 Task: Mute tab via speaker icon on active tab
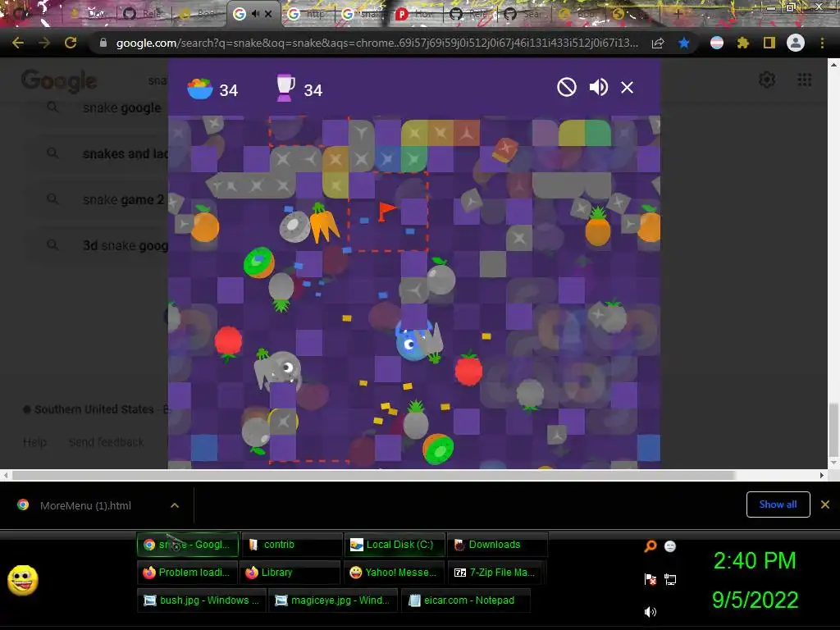coord(256,14)
